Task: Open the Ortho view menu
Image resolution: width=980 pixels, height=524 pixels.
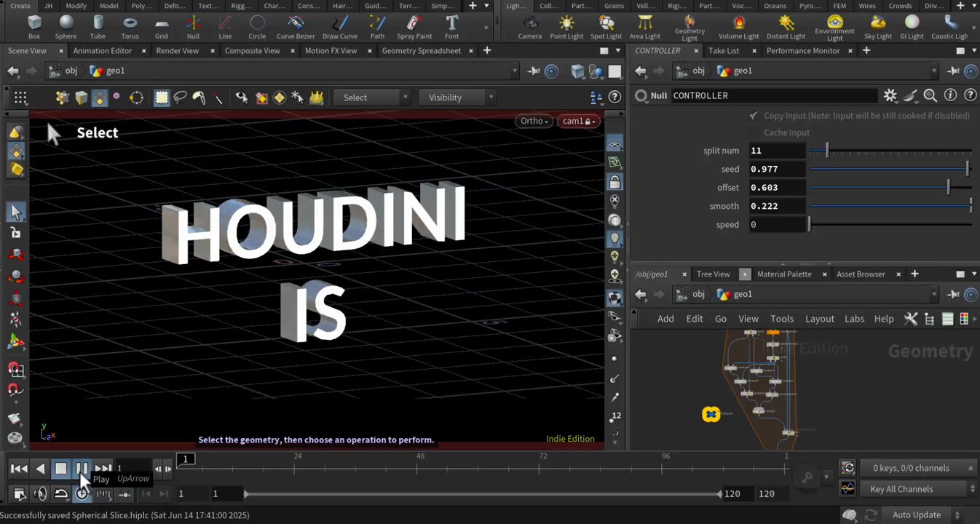Action: [534, 121]
